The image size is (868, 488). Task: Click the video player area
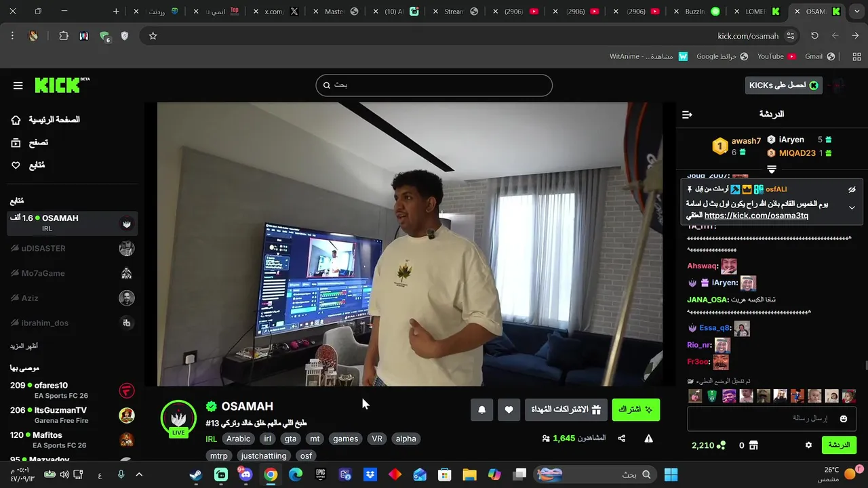point(410,244)
